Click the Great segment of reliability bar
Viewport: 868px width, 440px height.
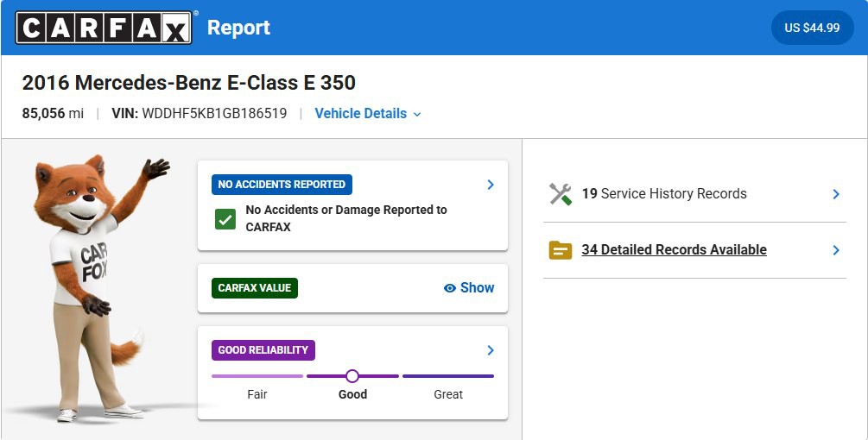click(448, 376)
